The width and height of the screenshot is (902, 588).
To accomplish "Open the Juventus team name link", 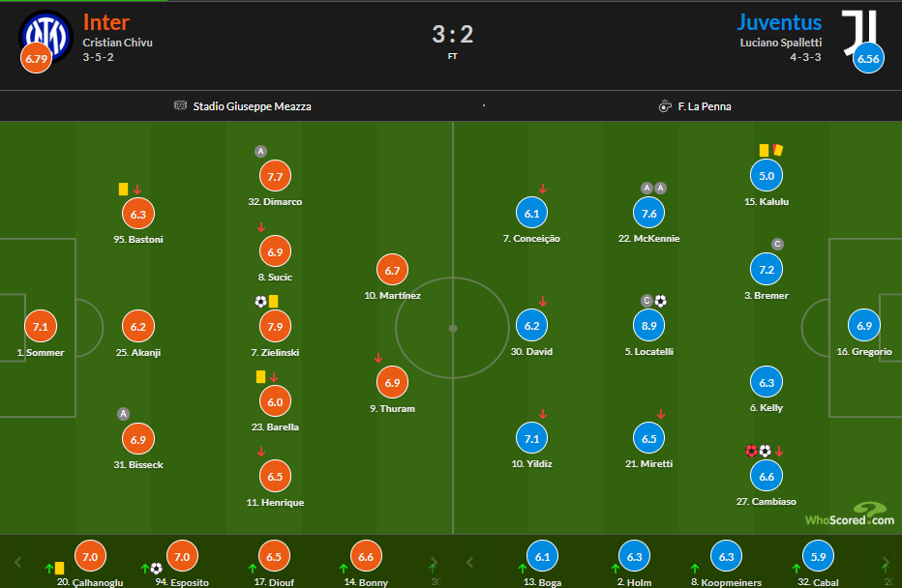I will (778, 22).
